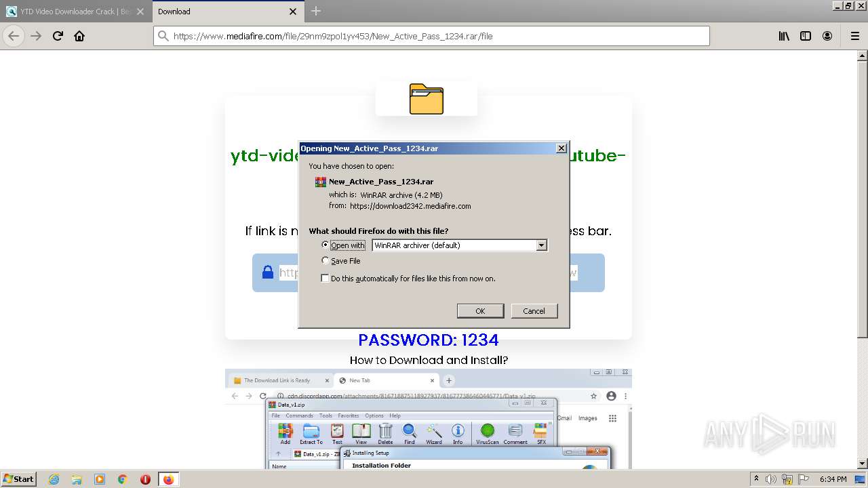Open Windows Explorer from taskbar
Viewport: 868px width, 488px height.
point(77,479)
